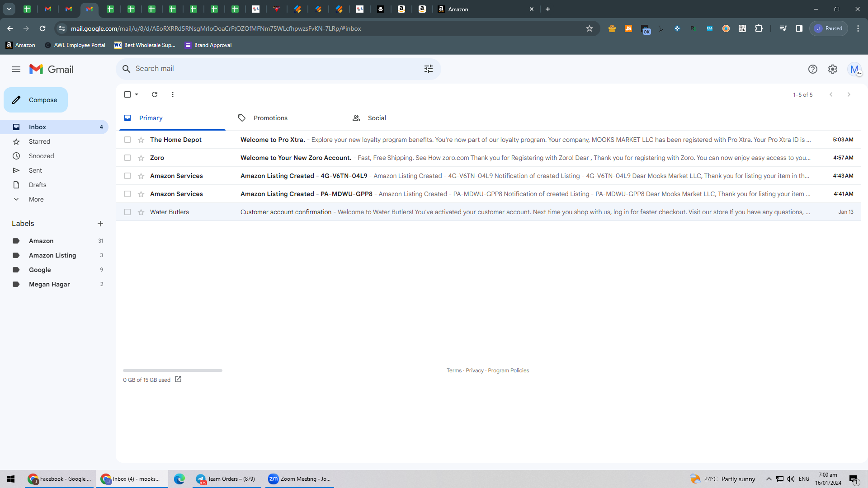Viewport: 868px width, 488px height.
Task: Open the Amazon label
Action: tap(54, 241)
